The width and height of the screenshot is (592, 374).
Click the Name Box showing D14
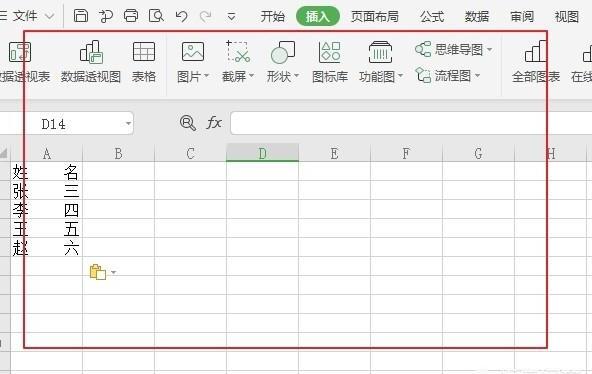[x=66, y=123]
